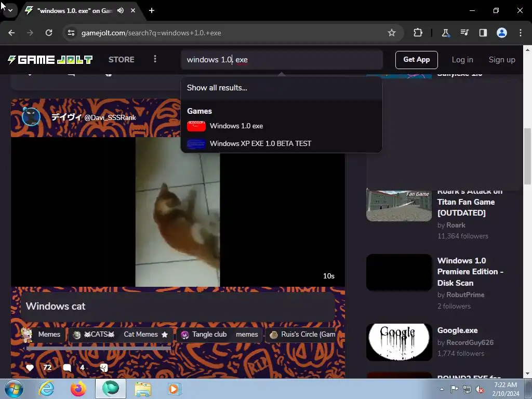
Task: Open File Explorer from taskbar
Action: click(x=143, y=389)
